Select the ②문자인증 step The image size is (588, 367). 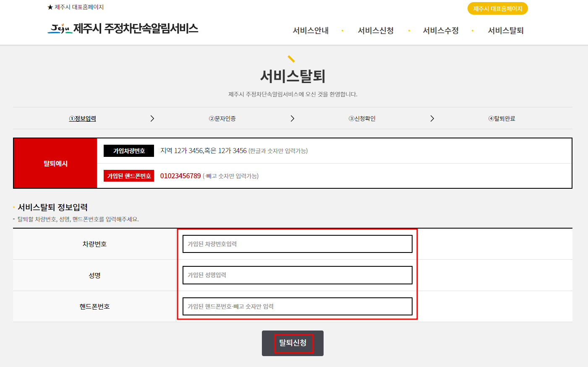(222, 118)
